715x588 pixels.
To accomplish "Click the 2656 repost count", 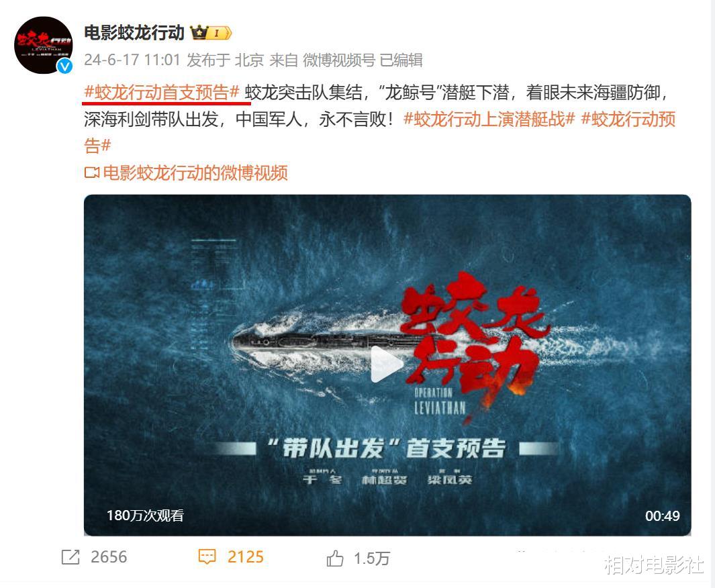I will [109, 557].
